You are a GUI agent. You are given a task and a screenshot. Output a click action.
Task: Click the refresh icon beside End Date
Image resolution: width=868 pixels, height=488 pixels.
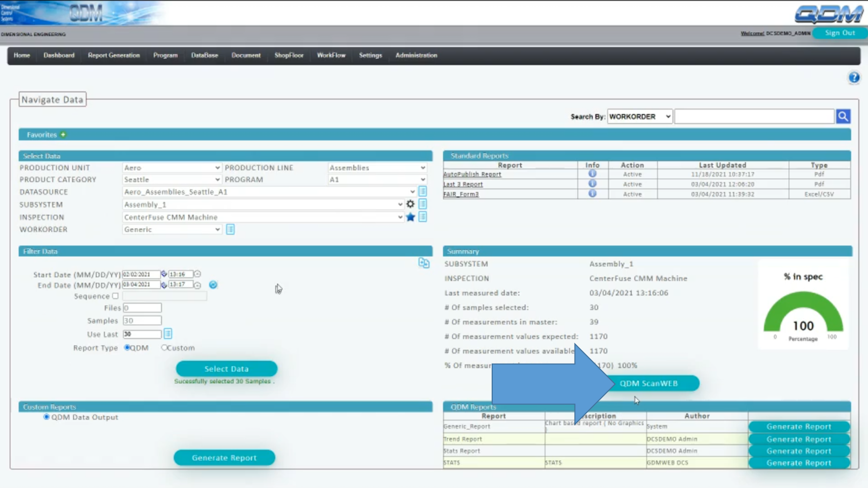point(213,285)
